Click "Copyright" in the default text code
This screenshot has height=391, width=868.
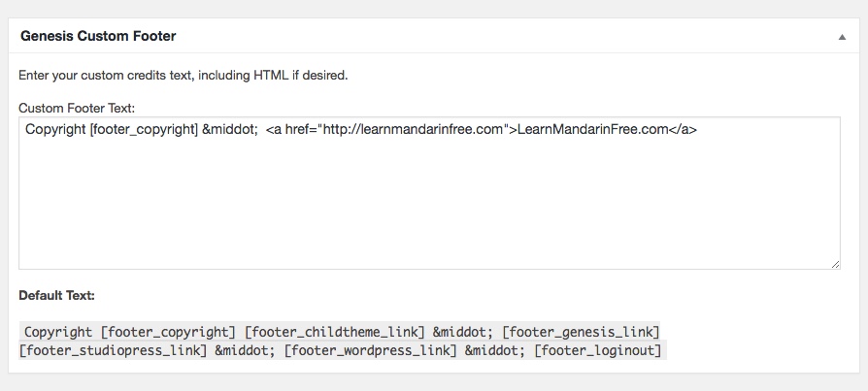coord(59,332)
